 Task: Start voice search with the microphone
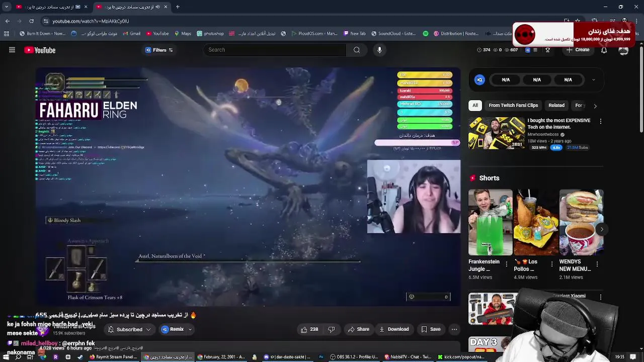(x=379, y=50)
